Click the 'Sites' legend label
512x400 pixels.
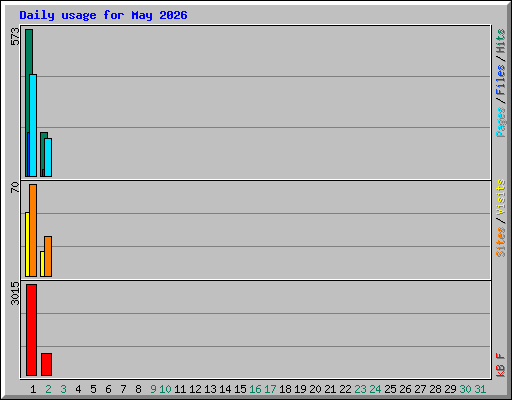pyautogui.click(x=500, y=242)
